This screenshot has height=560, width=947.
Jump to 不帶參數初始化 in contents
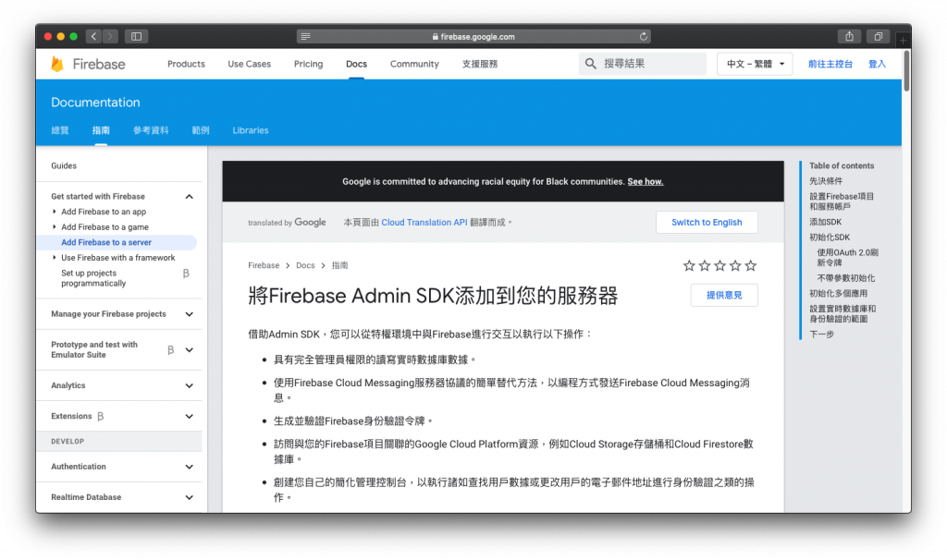tap(845, 278)
